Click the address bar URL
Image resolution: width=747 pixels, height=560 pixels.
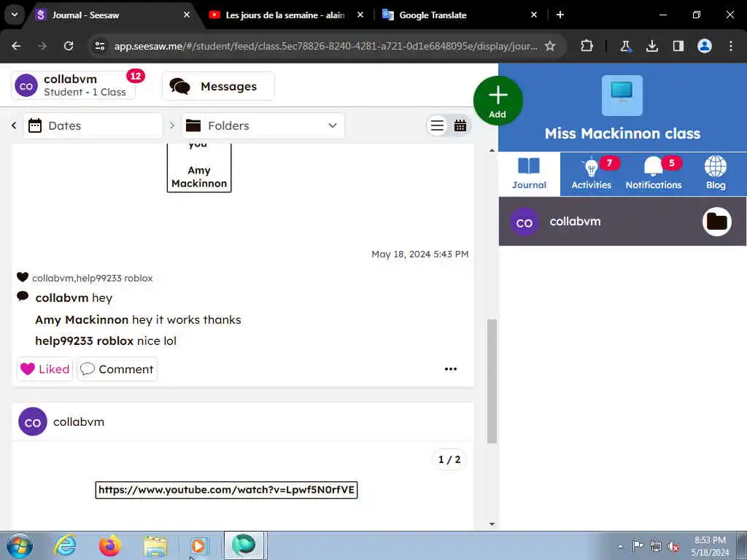325,46
